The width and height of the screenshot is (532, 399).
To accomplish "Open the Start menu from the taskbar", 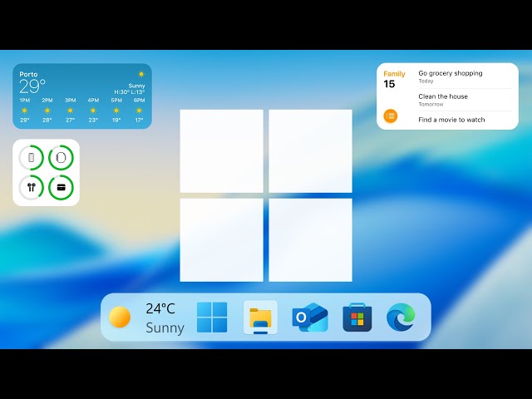I will (x=212, y=318).
